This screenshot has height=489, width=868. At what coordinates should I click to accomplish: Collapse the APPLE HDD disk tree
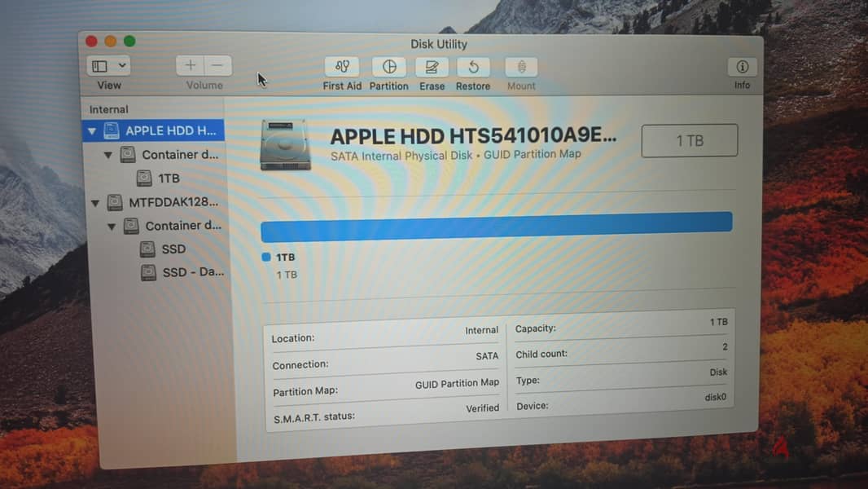point(92,131)
